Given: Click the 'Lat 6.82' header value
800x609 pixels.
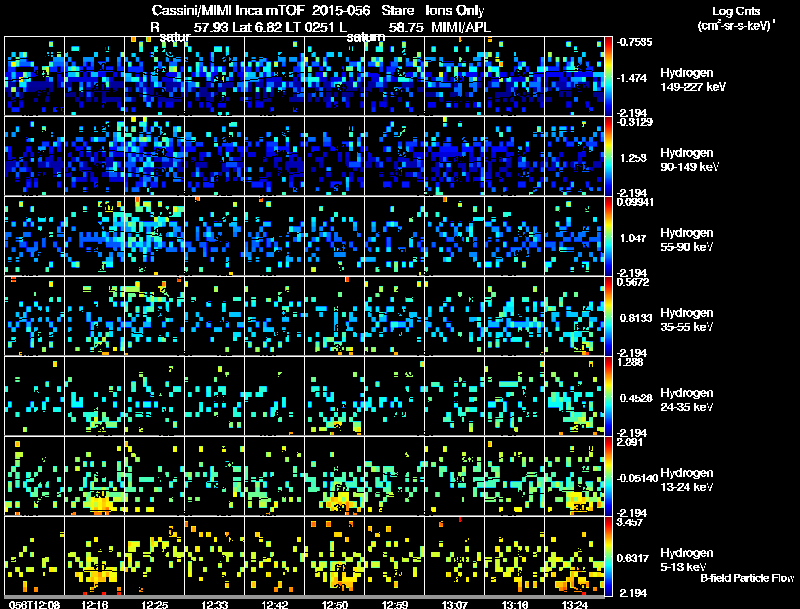Looking at the screenshot, I should 255,27.
